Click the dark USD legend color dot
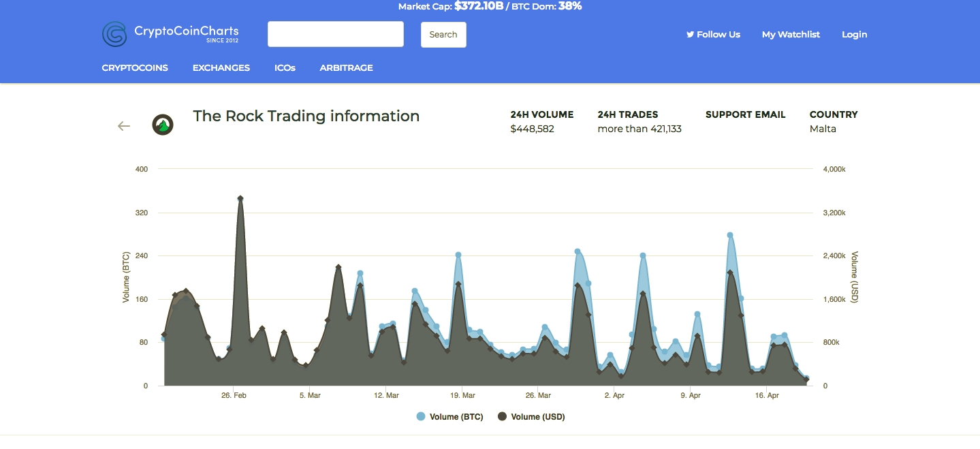The width and height of the screenshot is (980, 449). pyautogui.click(x=503, y=417)
